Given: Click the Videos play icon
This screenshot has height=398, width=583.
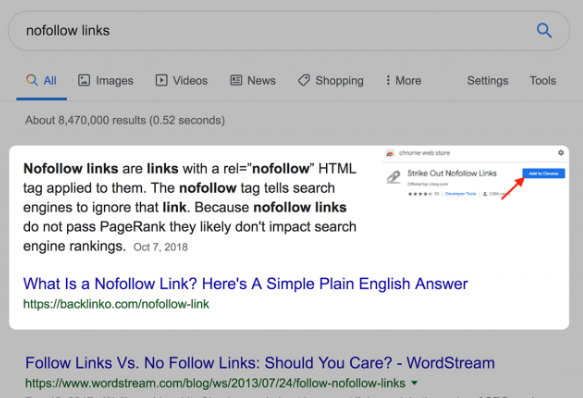Looking at the screenshot, I should [x=161, y=80].
